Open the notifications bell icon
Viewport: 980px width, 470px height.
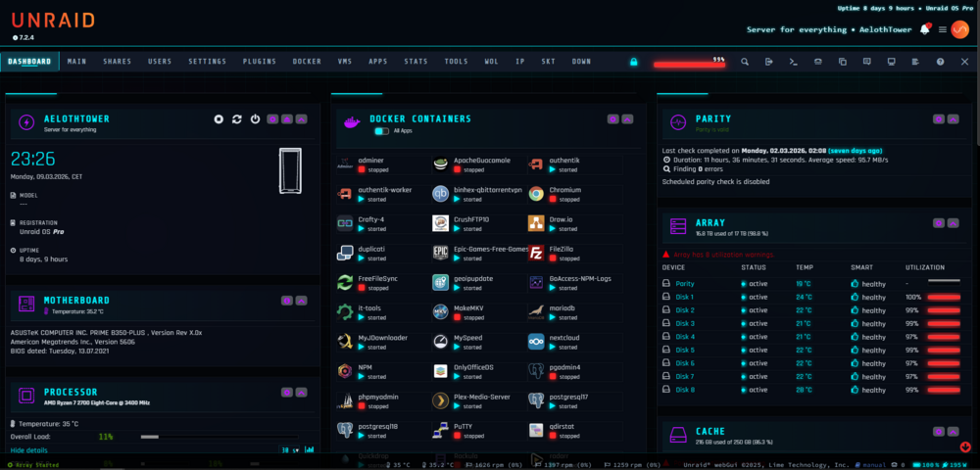925,29
